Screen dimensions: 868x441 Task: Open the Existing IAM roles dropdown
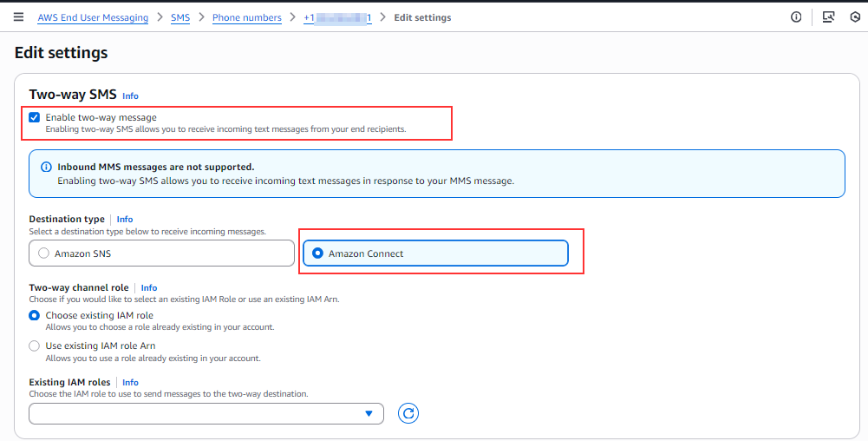click(206, 414)
